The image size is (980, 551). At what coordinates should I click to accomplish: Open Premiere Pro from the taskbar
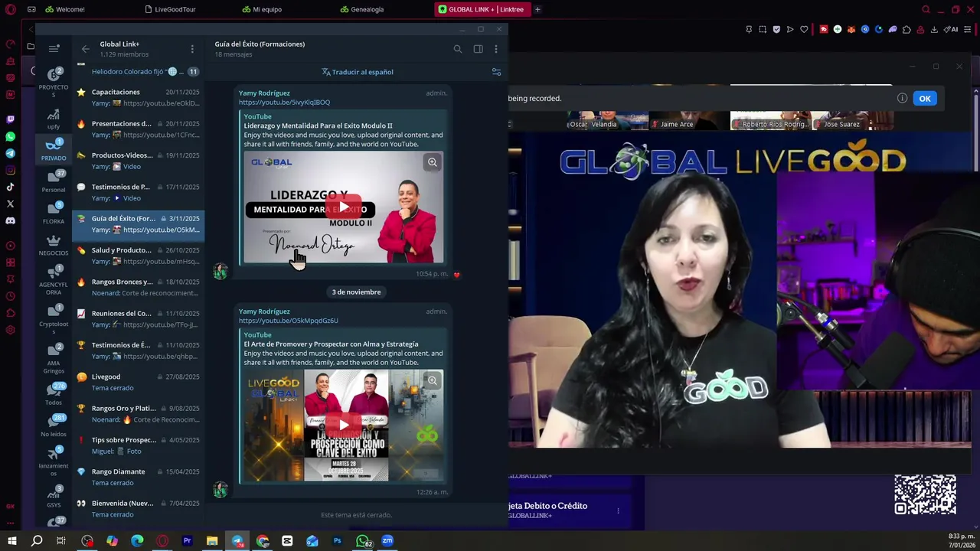[187, 541]
